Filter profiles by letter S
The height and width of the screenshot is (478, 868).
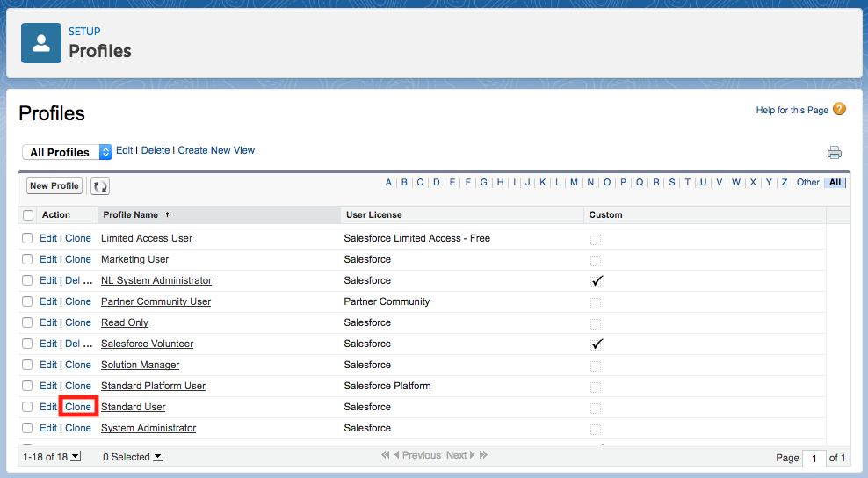point(672,182)
